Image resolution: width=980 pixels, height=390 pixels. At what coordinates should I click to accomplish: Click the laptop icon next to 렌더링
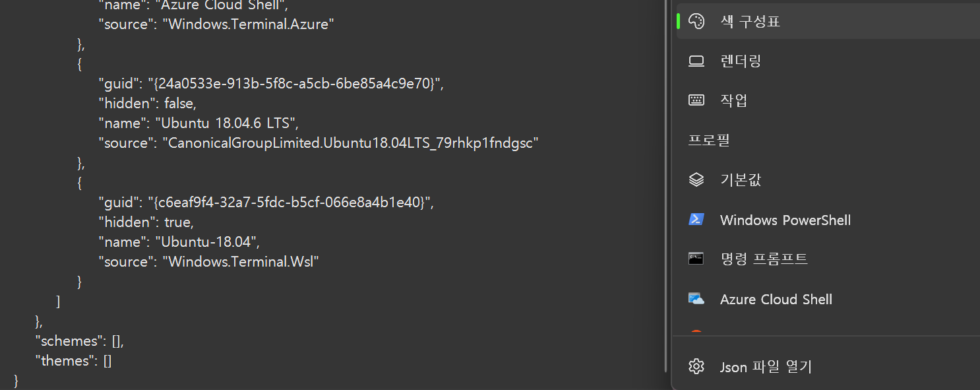[x=696, y=61]
